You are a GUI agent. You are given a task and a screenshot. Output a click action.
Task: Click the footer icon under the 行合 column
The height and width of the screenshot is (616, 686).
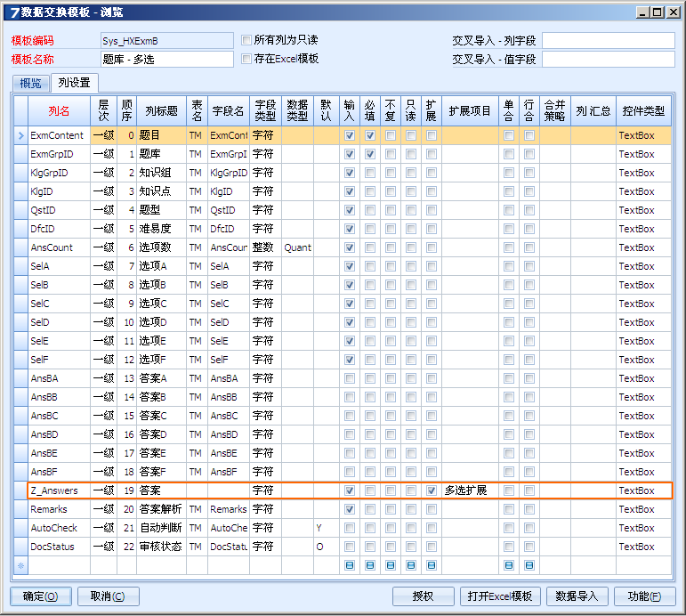tap(529, 565)
